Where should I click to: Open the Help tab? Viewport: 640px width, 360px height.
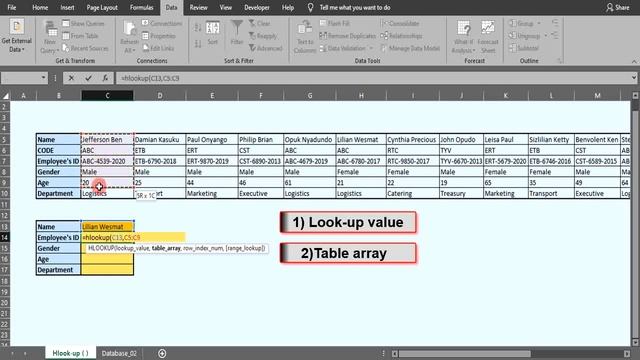[288, 7]
